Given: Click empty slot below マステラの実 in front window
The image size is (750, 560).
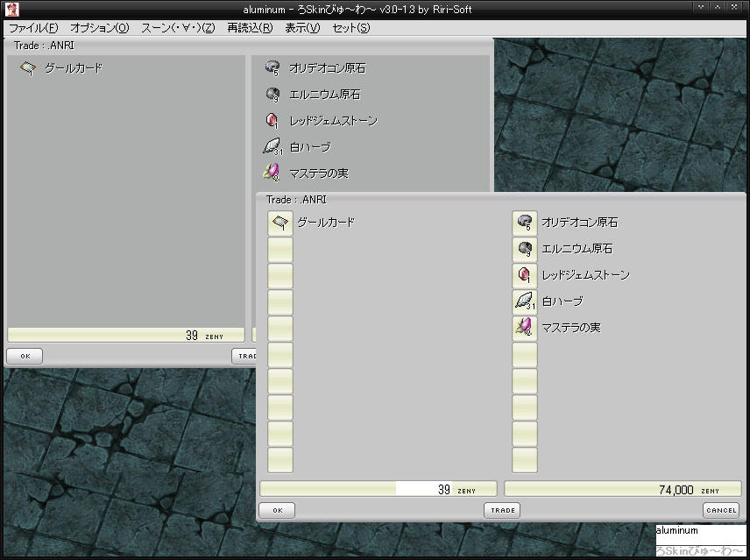Looking at the screenshot, I should pyautogui.click(x=525, y=354).
